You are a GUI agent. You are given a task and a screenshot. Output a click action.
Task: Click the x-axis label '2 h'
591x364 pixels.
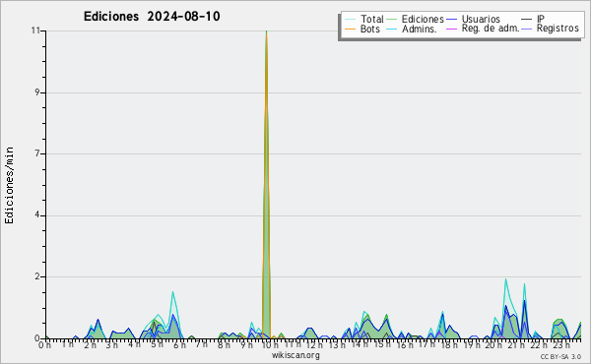click(x=90, y=344)
